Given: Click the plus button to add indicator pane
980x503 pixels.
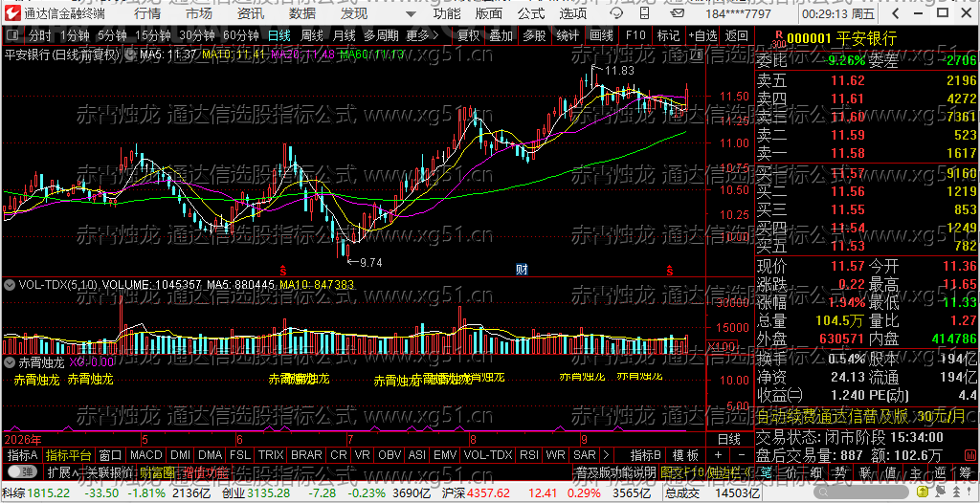Looking at the screenshot, I should point(718,455).
